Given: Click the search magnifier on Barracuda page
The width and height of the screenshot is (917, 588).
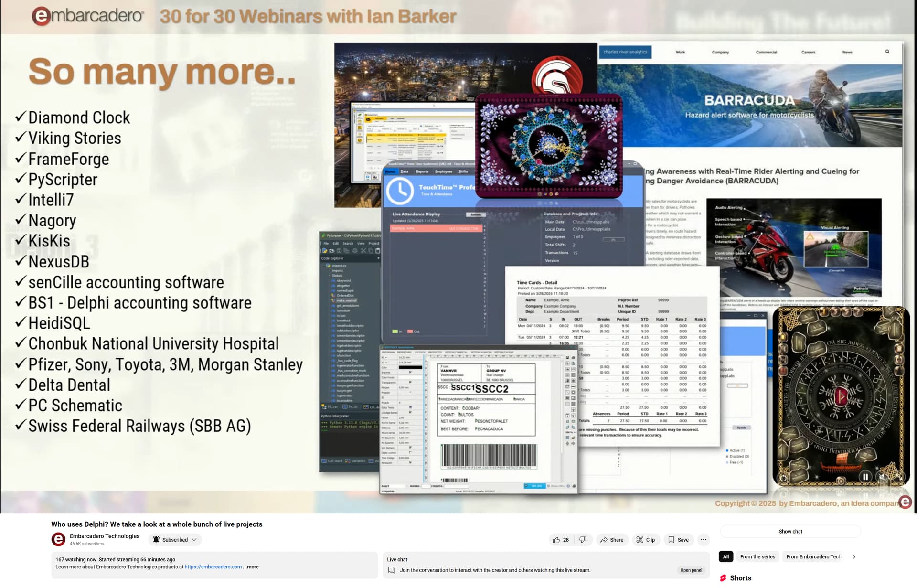Looking at the screenshot, I should 887,52.
